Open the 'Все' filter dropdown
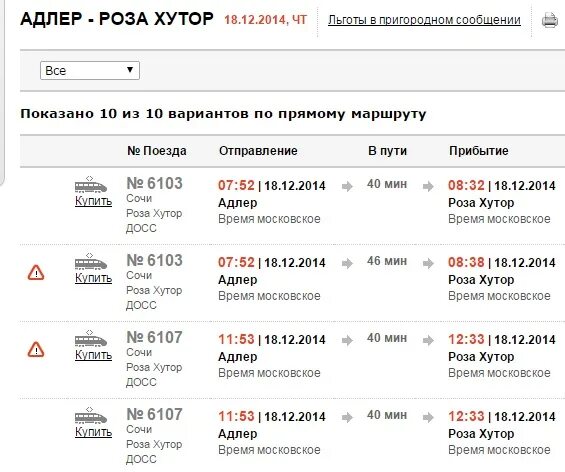The image size is (565, 472). click(90, 70)
